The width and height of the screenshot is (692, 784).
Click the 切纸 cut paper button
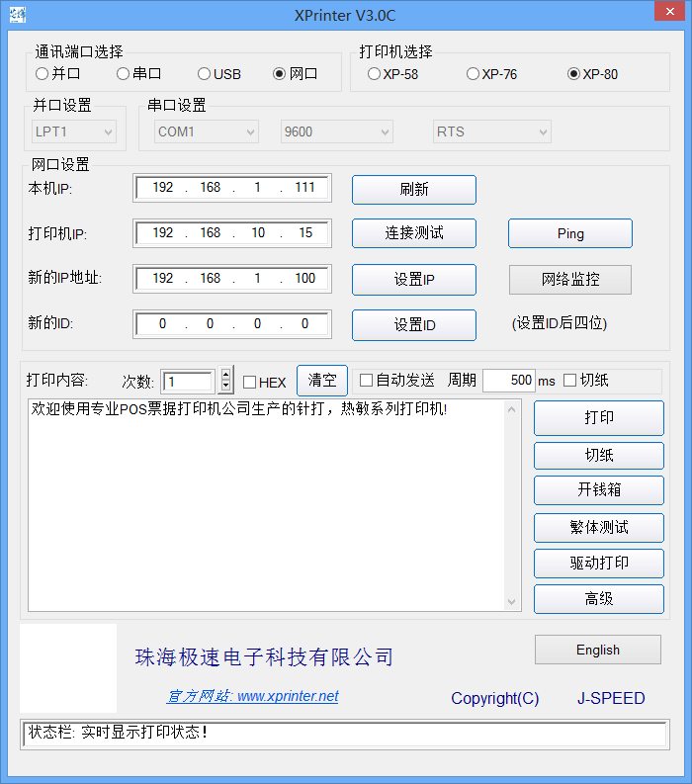[599, 456]
